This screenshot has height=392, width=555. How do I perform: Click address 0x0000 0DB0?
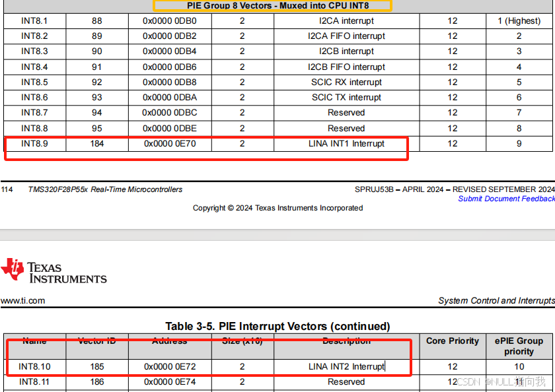170,21
